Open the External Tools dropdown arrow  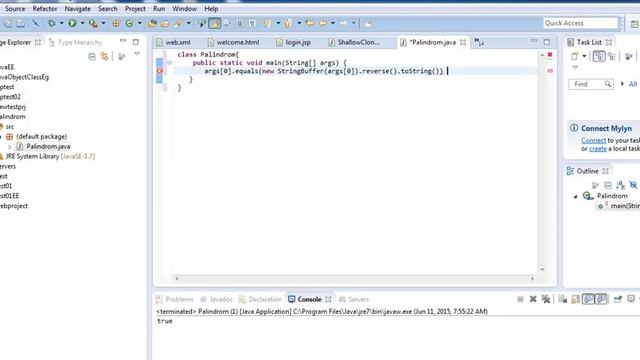tap(103, 24)
